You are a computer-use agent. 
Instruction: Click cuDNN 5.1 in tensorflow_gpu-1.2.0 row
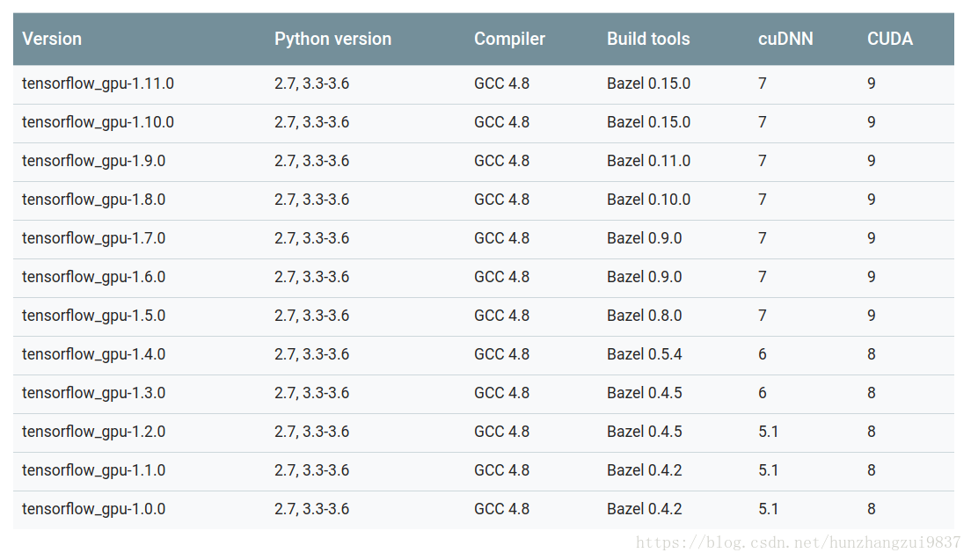(768, 432)
